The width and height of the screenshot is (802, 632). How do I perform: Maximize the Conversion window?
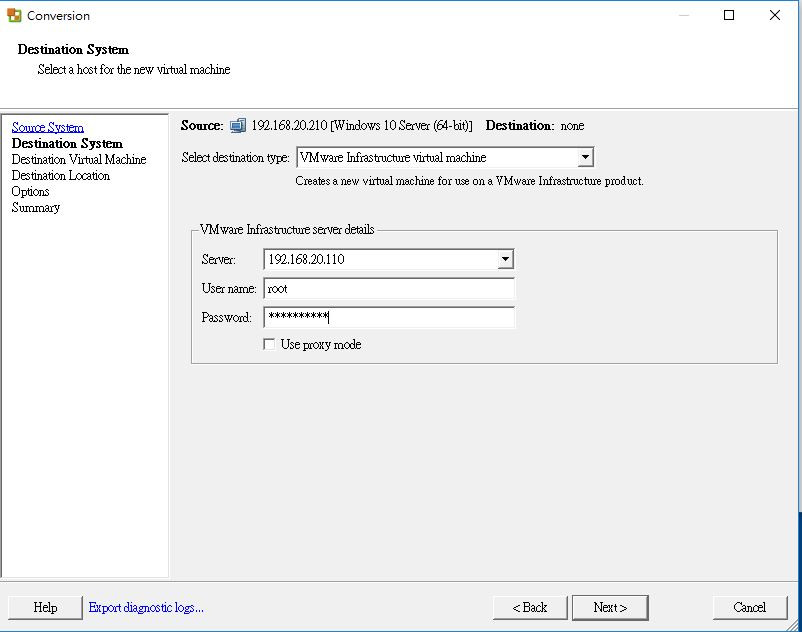[729, 15]
